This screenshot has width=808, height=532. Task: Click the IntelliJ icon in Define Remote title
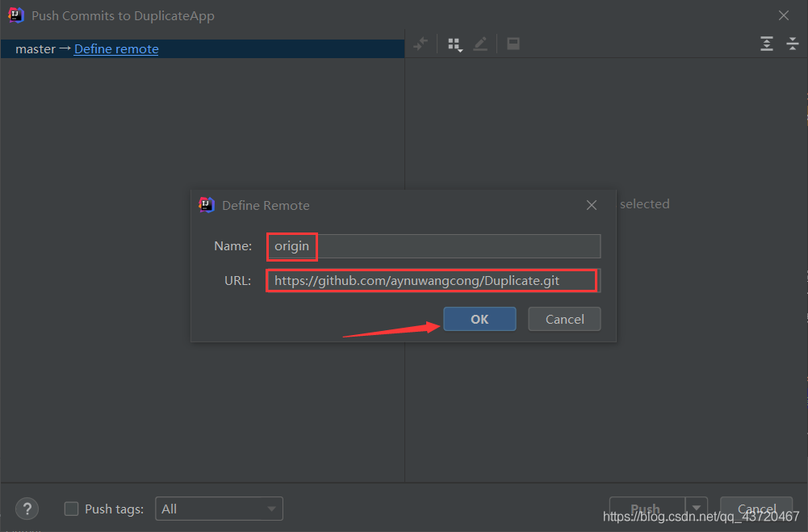207,205
